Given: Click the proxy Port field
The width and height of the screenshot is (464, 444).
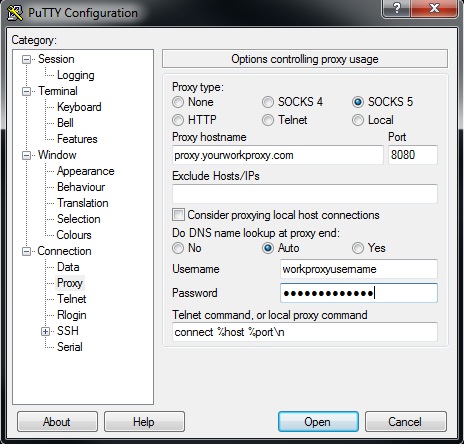Looking at the screenshot, I should 413,155.
